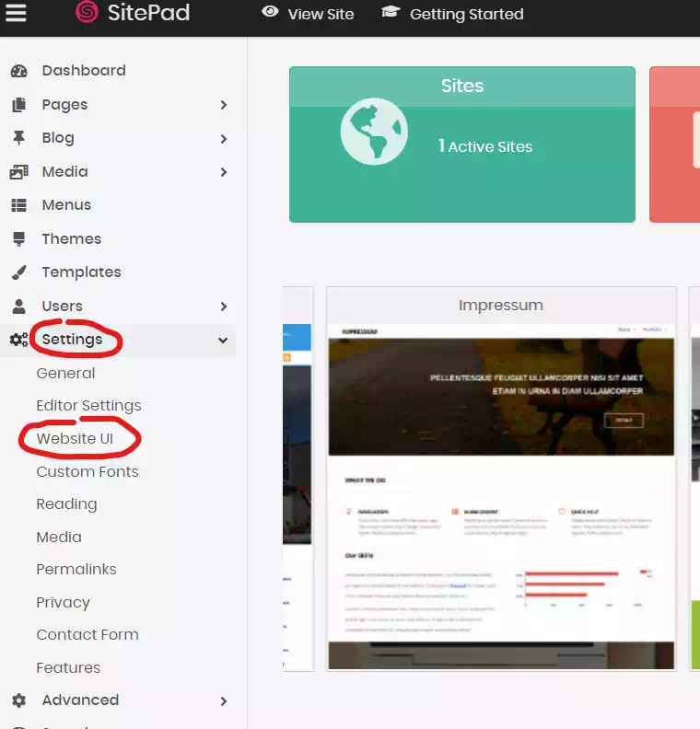
Task: Expand the Users submenu chevron
Action: tap(224, 307)
